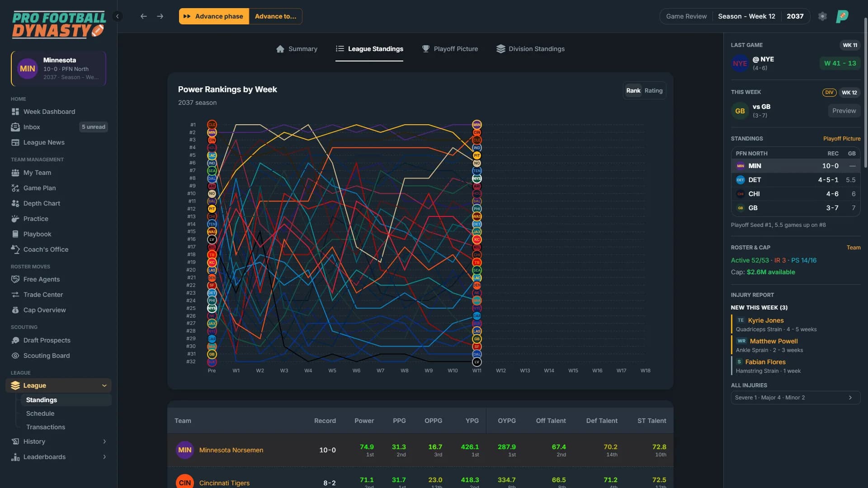This screenshot has height=488, width=868.
Task: Open the Playbook icon
Action: tap(15, 234)
